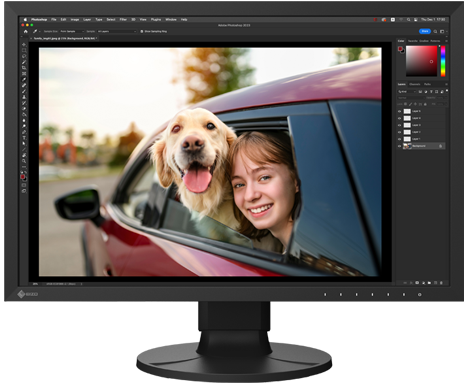The height and width of the screenshot is (384, 468).
Task: Open the Image menu
Action: [75, 20]
